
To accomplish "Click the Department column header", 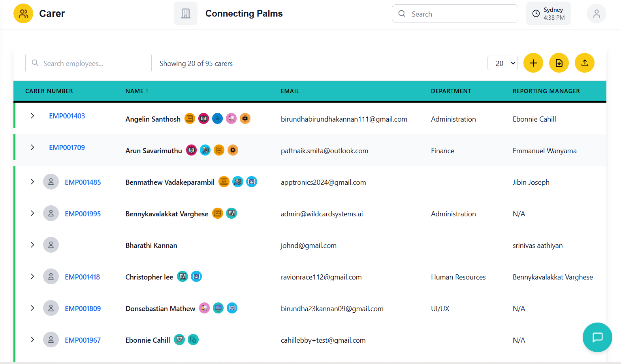I will 451,91.
